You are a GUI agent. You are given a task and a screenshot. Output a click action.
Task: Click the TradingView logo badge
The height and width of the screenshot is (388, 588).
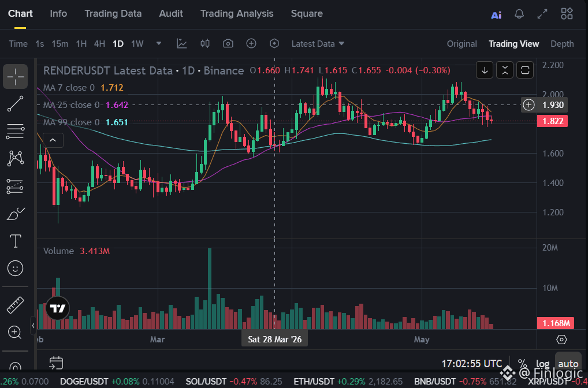(x=58, y=308)
